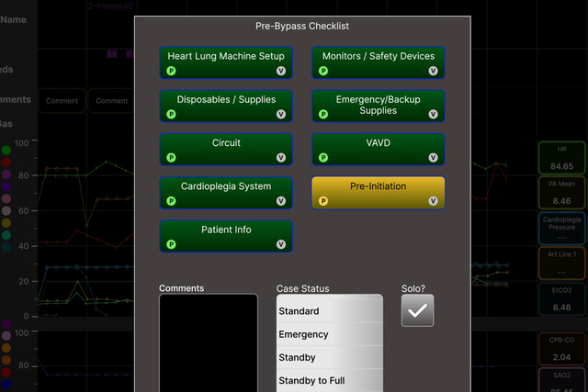Click the first Comment box in background chart
This screenshot has width=588, height=392.
pos(62,100)
